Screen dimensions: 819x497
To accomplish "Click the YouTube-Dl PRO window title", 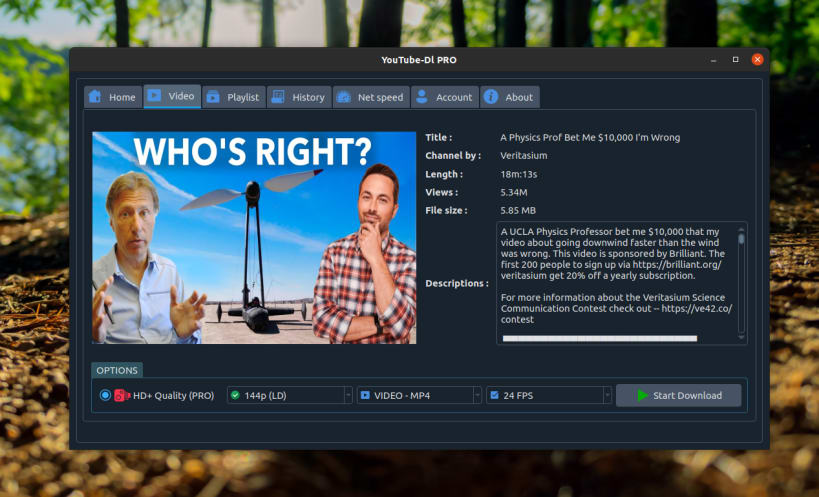I will pos(419,60).
